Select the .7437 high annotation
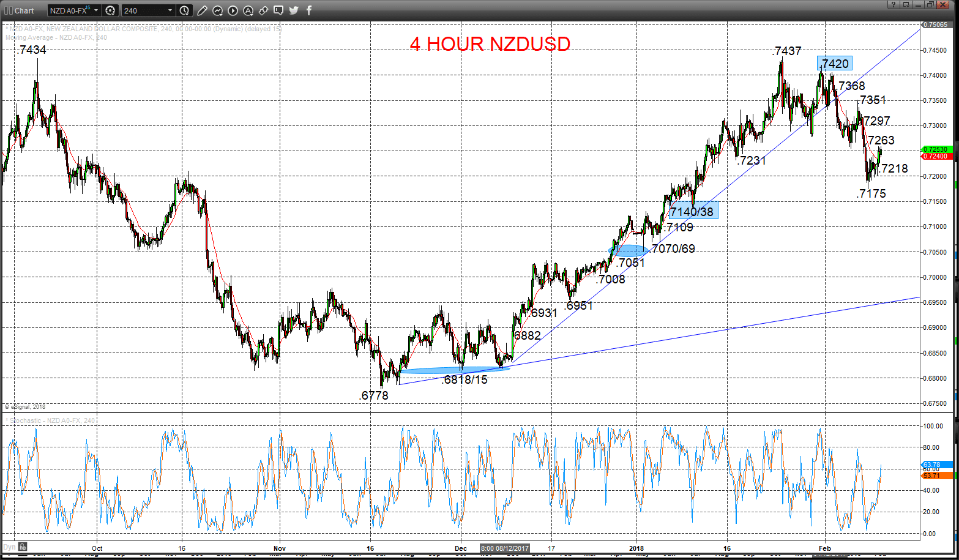Viewport: 959px width, 560px height. [787, 51]
